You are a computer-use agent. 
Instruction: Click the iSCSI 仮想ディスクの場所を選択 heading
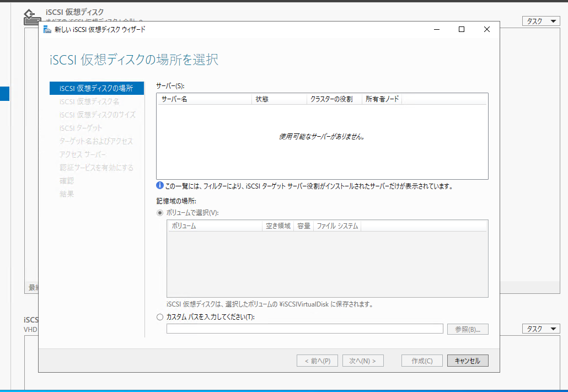pos(134,60)
